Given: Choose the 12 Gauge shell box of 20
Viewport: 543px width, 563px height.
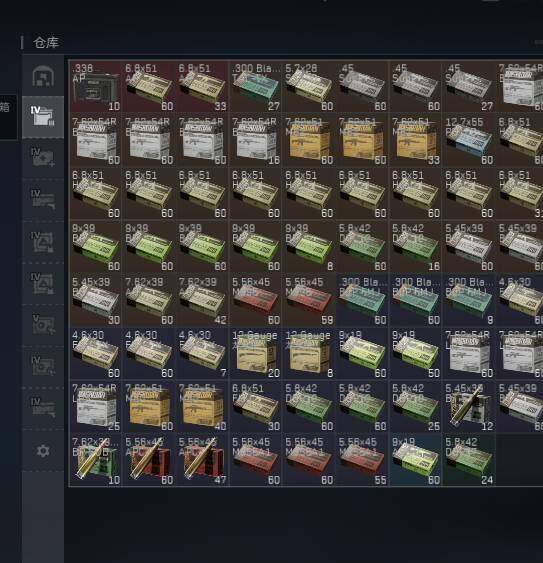Looking at the screenshot, I should [x=256, y=353].
